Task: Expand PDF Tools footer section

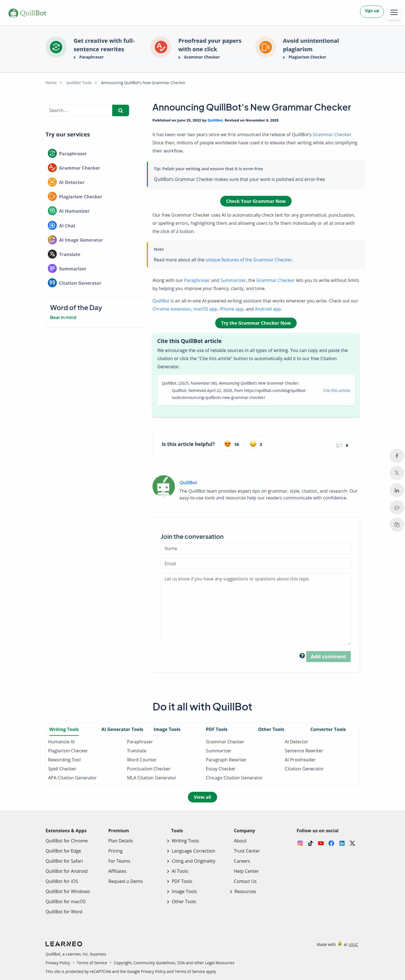Action: pyautogui.click(x=181, y=881)
